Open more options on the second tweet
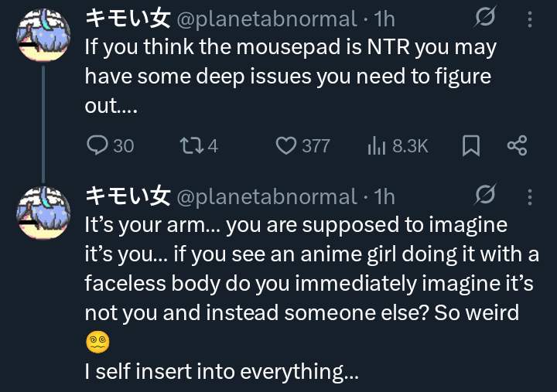557x392 pixels. point(529,196)
